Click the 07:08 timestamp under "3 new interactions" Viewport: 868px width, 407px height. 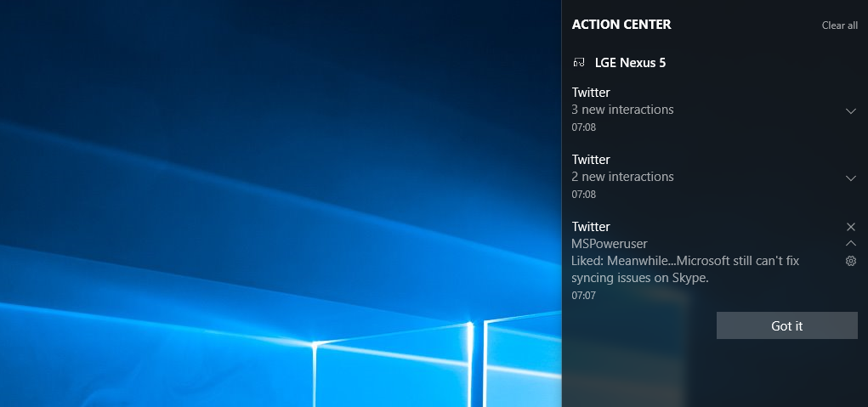click(x=583, y=127)
